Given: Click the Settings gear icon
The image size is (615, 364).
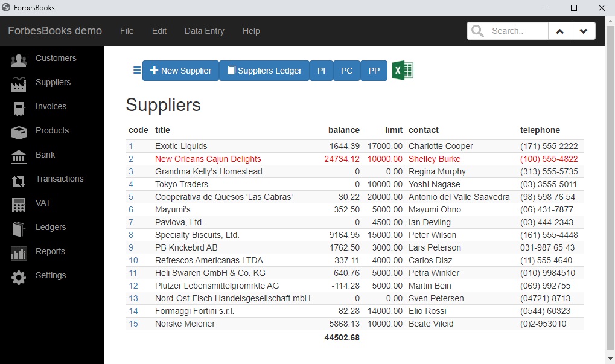Looking at the screenshot, I should click(19, 278).
